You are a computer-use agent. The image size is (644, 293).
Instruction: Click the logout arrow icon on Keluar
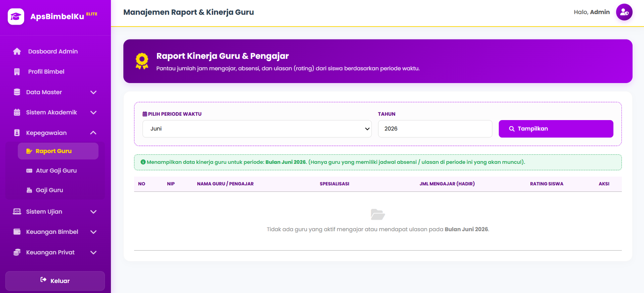(43, 280)
